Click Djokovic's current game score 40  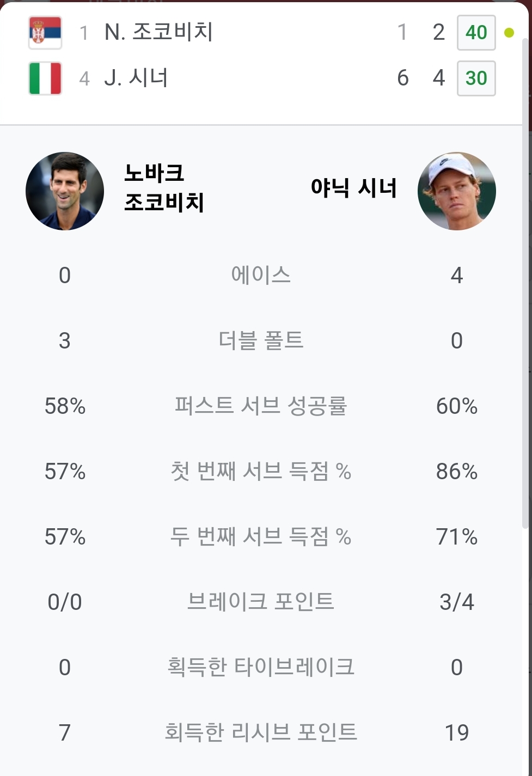tap(476, 33)
